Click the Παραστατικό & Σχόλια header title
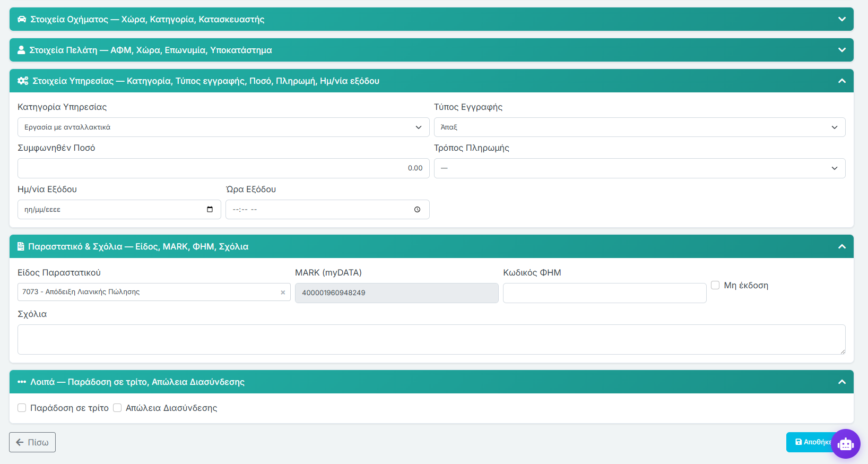 click(138, 246)
